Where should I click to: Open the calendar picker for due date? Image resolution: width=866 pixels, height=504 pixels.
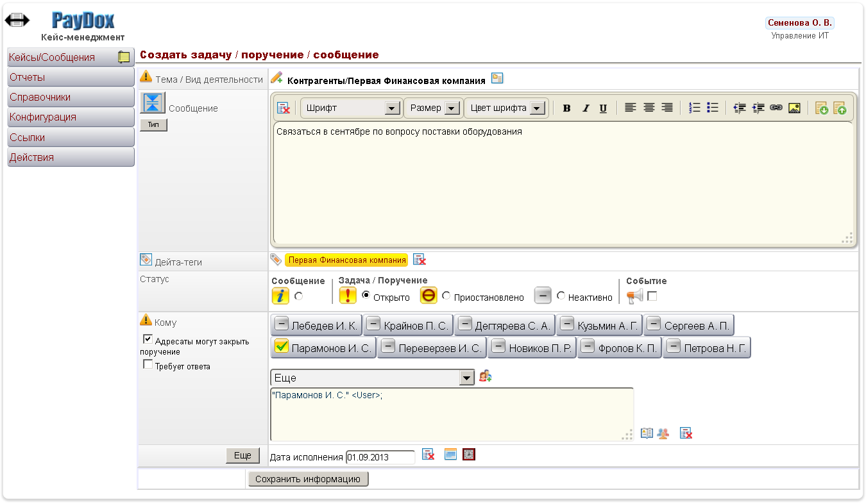tap(450, 455)
